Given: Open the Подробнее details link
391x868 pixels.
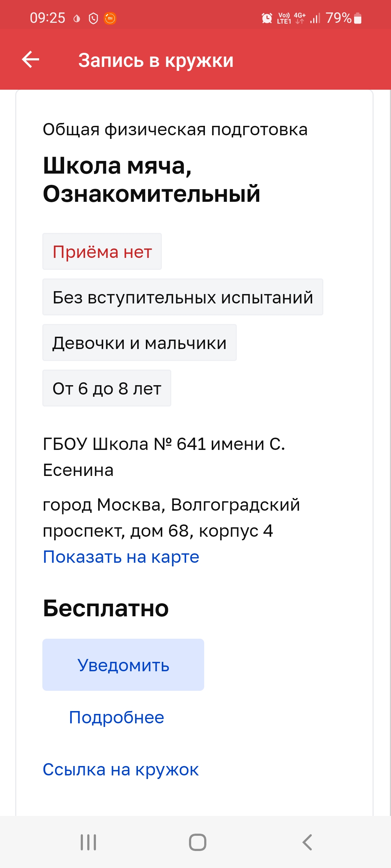Looking at the screenshot, I should (x=116, y=718).
